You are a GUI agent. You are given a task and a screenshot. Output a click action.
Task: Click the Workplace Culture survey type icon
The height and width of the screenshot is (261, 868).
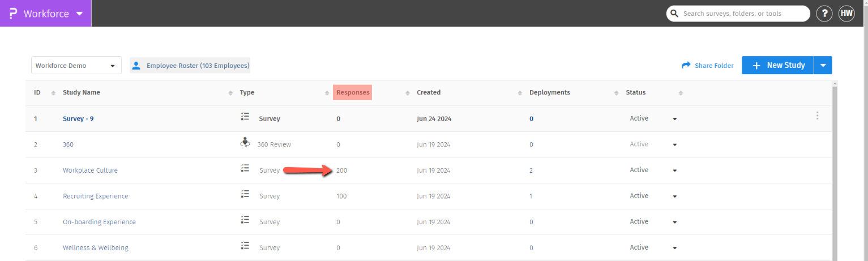click(x=245, y=169)
